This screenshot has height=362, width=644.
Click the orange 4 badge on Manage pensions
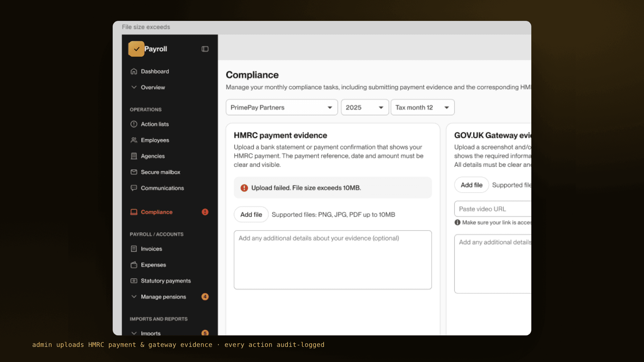(205, 297)
